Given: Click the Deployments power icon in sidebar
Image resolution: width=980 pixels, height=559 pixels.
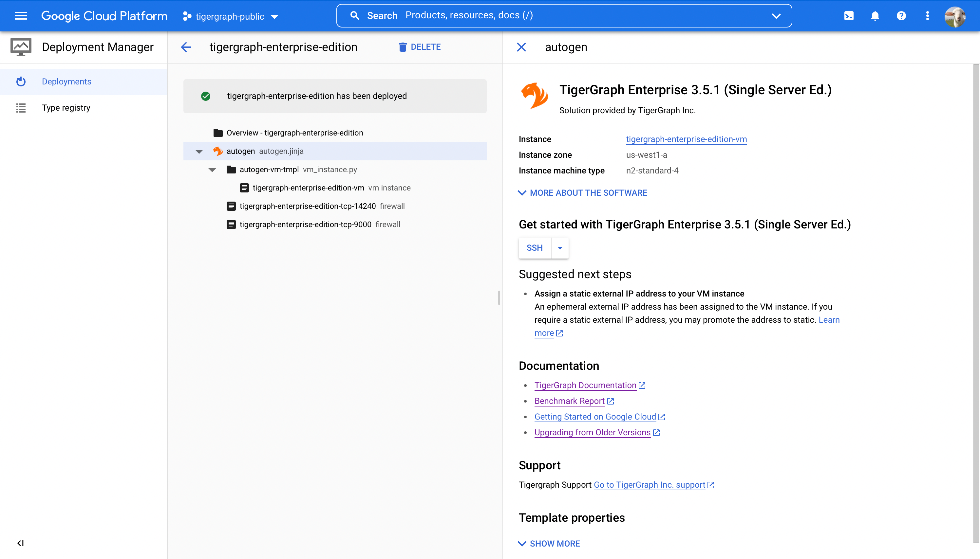Looking at the screenshot, I should pos(21,81).
